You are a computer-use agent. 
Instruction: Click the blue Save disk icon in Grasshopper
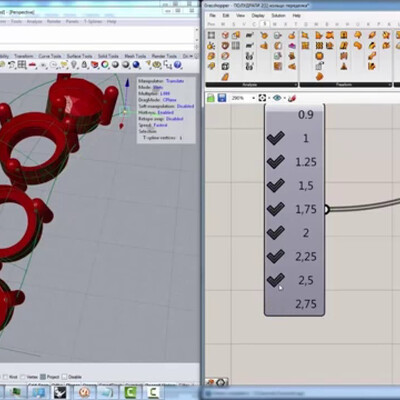pyautogui.click(x=222, y=98)
